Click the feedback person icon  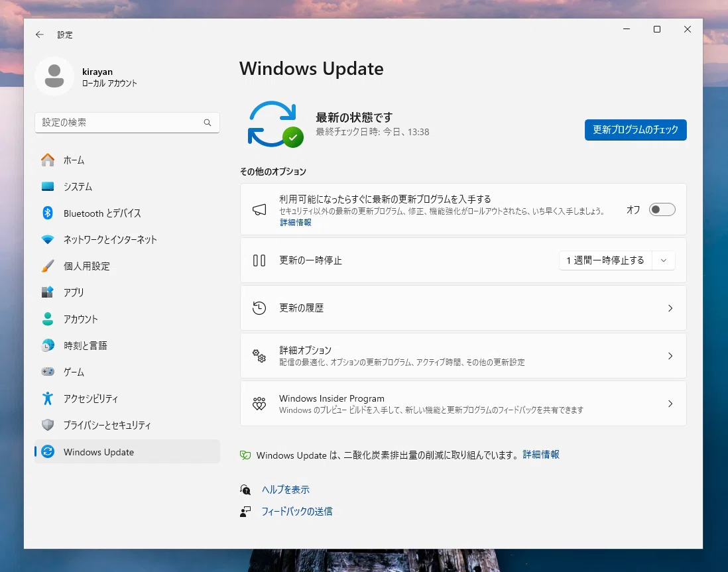pyautogui.click(x=245, y=512)
